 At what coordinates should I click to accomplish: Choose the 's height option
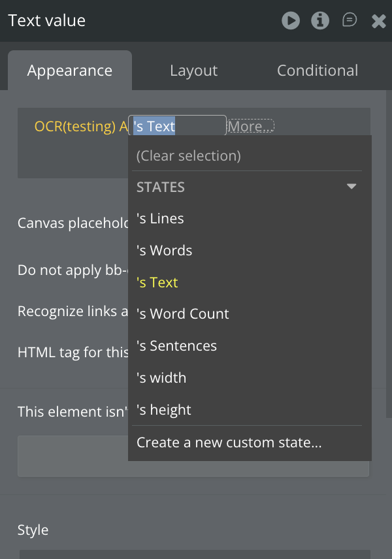(x=164, y=410)
